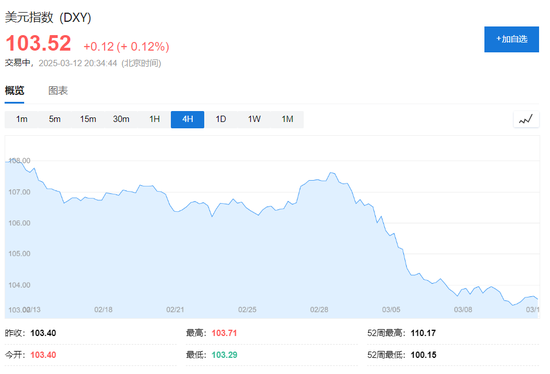The width and height of the screenshot is (550, 374).
Task: Add DXY to watchlist with +加自选
Action: pyautogui.click(x=511, y=39)
